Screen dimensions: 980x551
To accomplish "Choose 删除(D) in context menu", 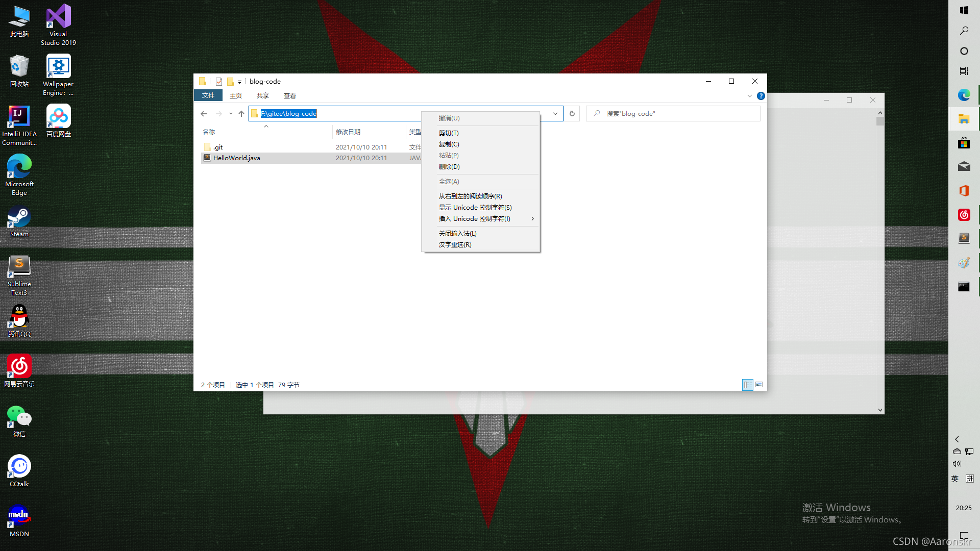I will click(x=481, y=166).
